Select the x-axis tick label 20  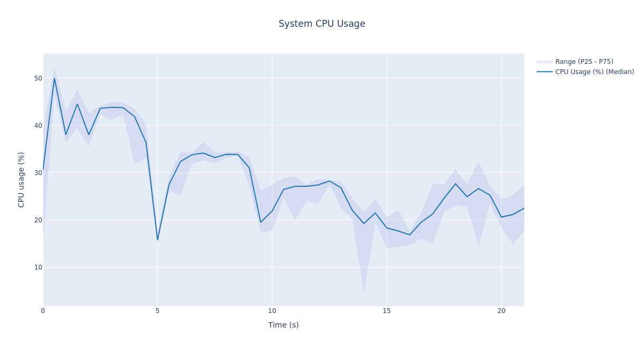click(x=501, y=311)
